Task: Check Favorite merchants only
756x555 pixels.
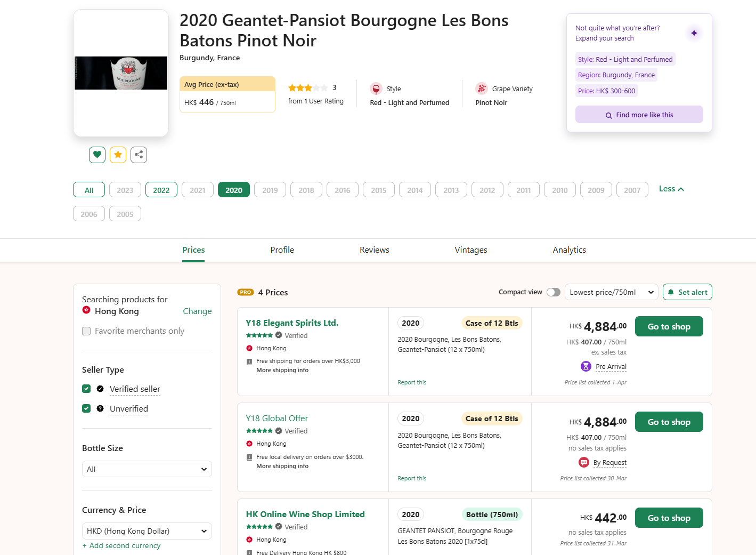Action: [86, 331]
